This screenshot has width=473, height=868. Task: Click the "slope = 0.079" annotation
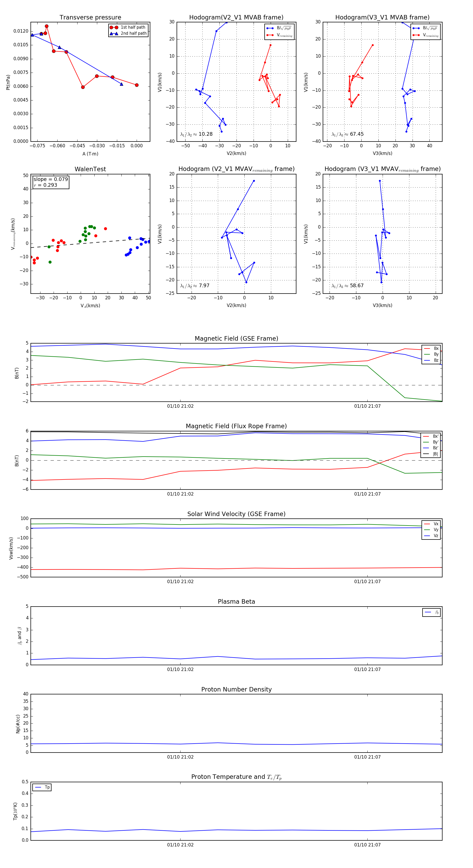point(50,179)
